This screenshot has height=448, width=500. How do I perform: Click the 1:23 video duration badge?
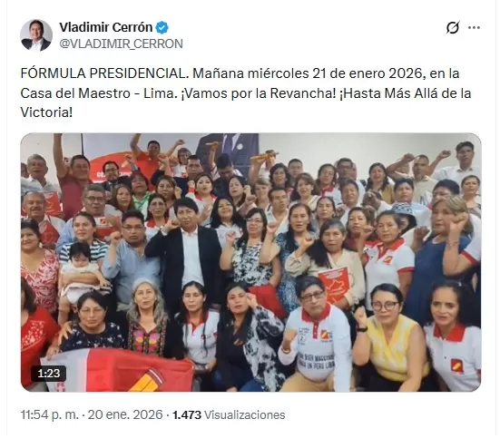point(48,373)
